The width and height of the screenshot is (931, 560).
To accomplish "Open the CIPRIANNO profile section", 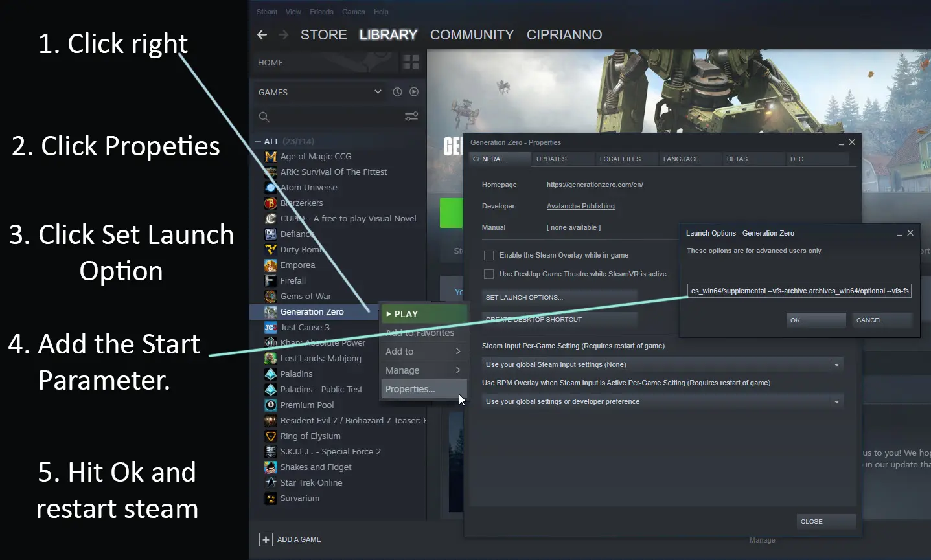I will (564, 35).
